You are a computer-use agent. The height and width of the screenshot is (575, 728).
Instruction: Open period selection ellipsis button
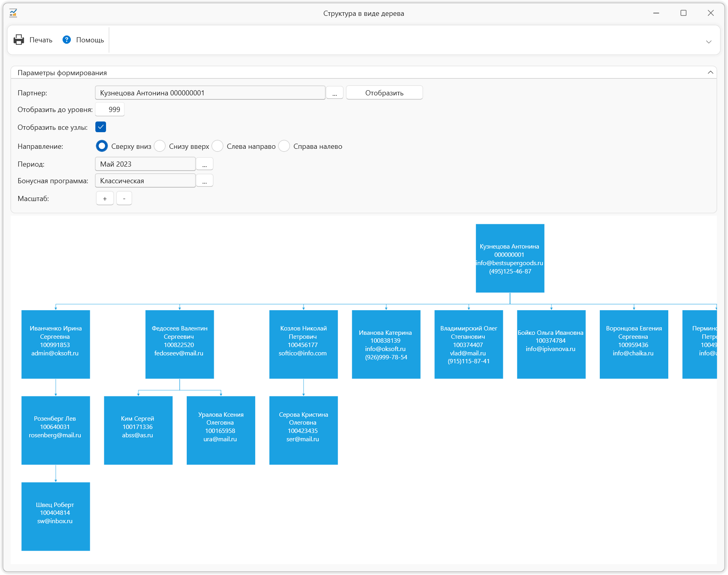205,164
